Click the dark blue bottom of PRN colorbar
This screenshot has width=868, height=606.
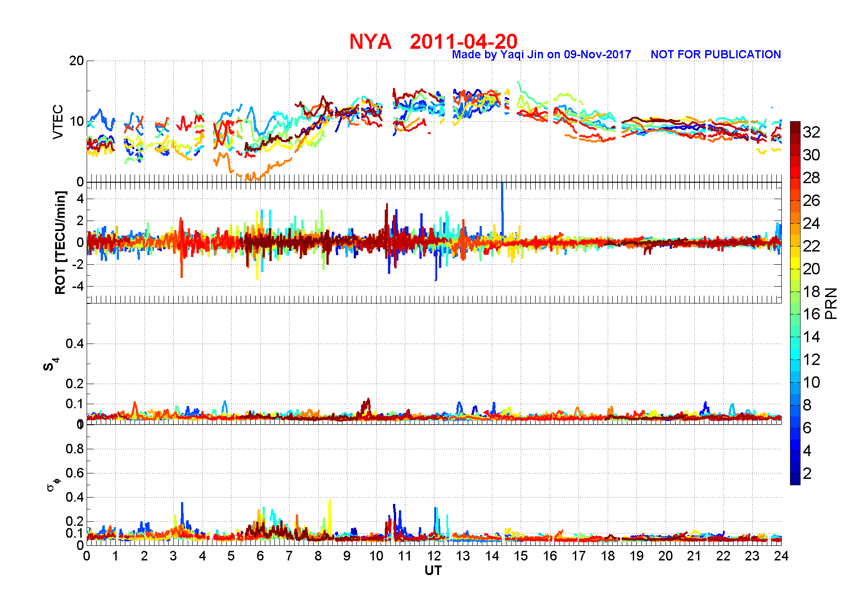click(795, 479)
